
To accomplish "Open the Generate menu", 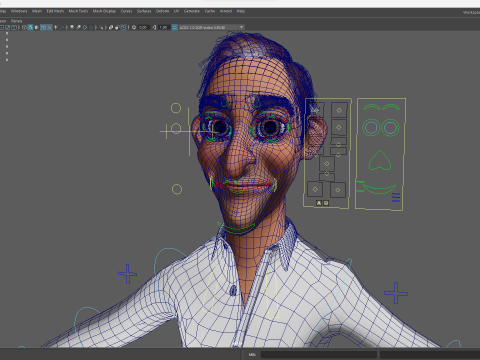I will 192,11.
